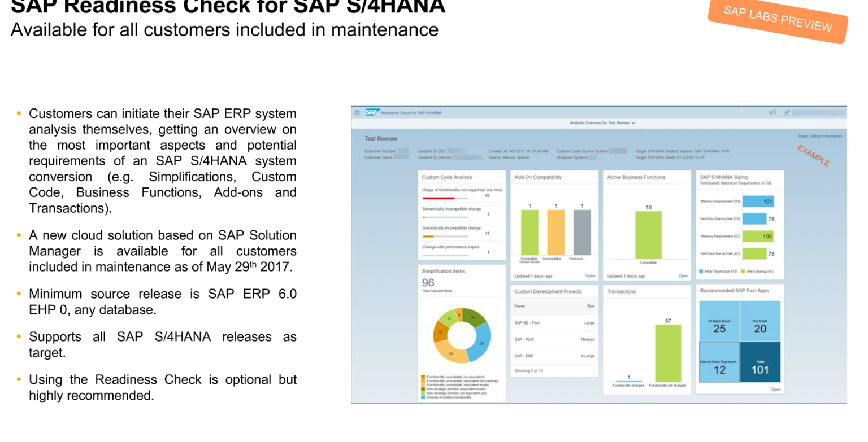The width and height of the screenshot is (868, 442).
Task: Select the SAP SE - Fiori project row
Action: point(555,323)
